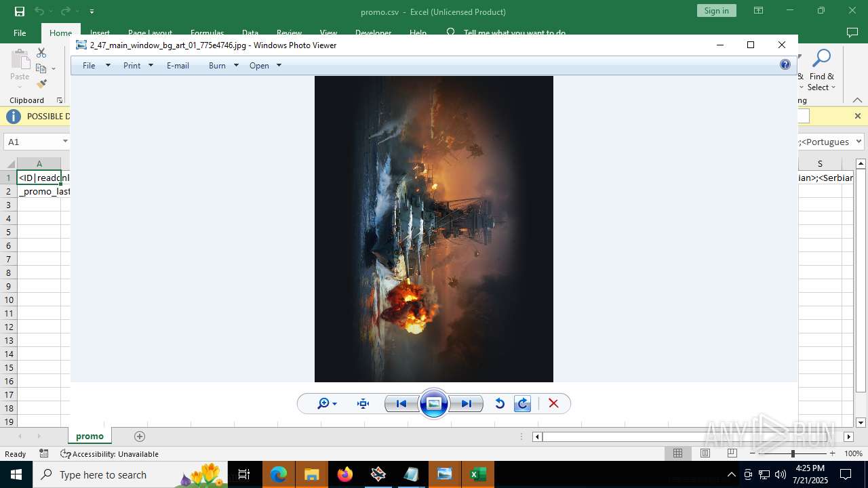Click the Copy icon in Clipboard group
Image resolution: width=868 pixels, height=488 pixels.
click(41, 68)
